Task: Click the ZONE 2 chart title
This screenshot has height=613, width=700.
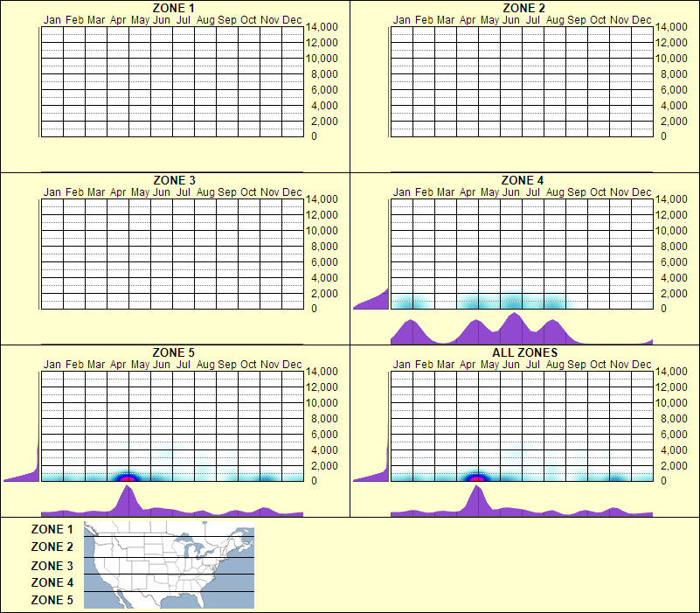Action: (x=525, y=9)
